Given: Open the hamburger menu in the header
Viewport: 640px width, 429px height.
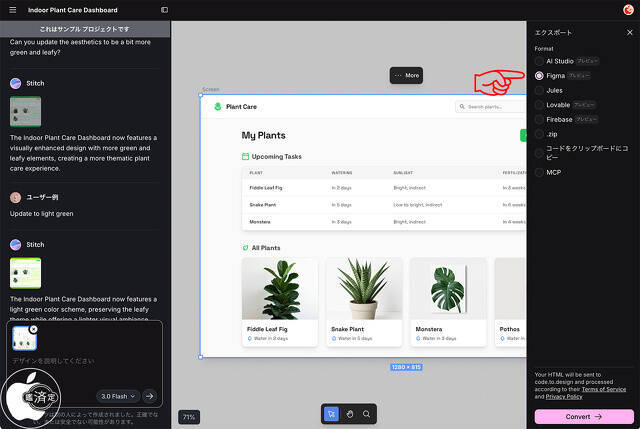Looking at the screenshot, I should pos(12,10).
